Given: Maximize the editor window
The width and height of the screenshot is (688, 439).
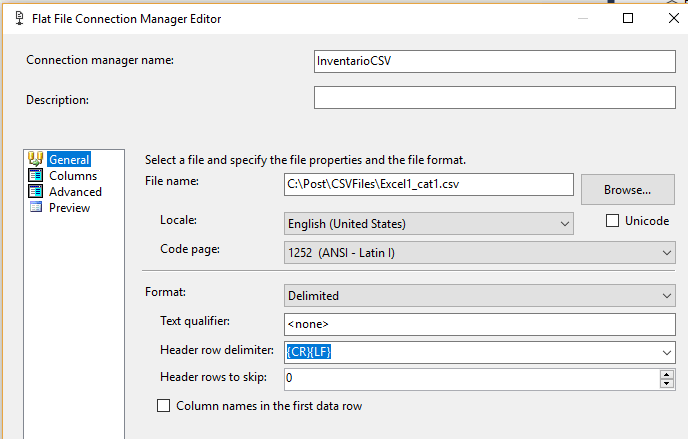Looking at the screenshot, I should [x=628, y=18].
